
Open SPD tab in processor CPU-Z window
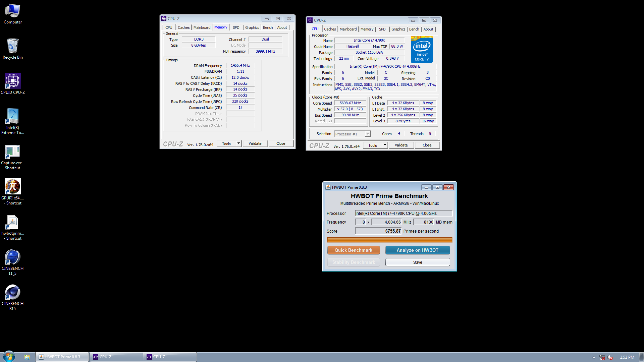pos(382,29)
